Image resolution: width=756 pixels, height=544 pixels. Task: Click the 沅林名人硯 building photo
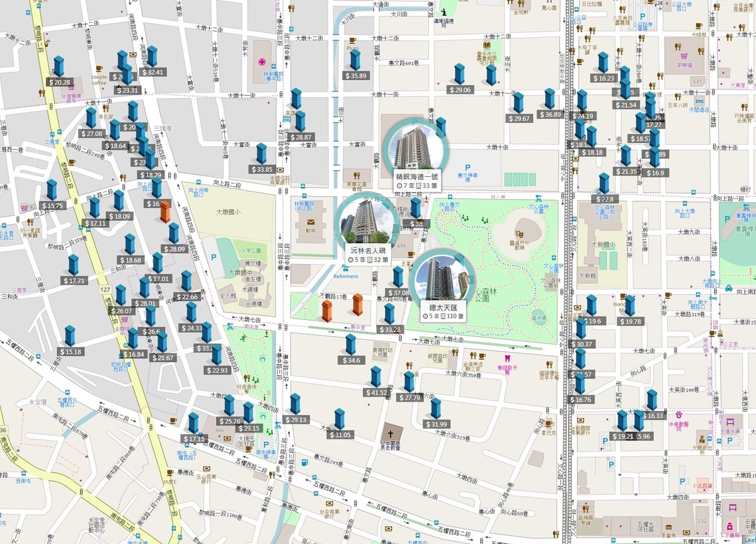point(367,221)
